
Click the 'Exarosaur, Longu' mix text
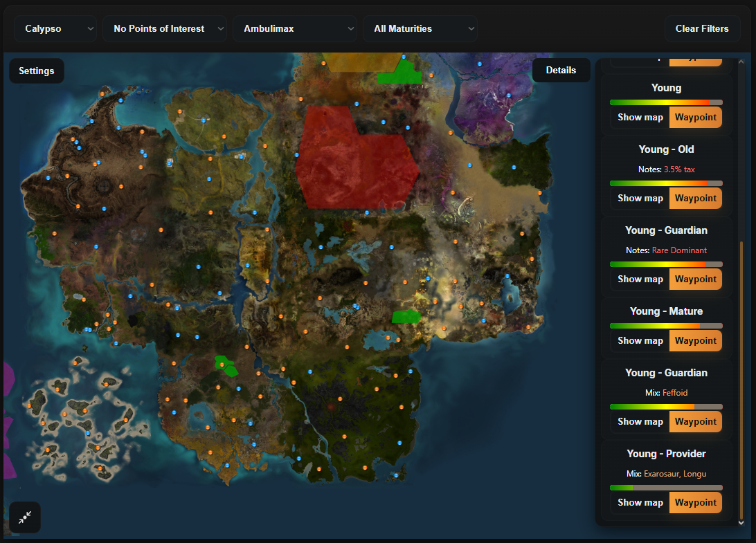675,474
